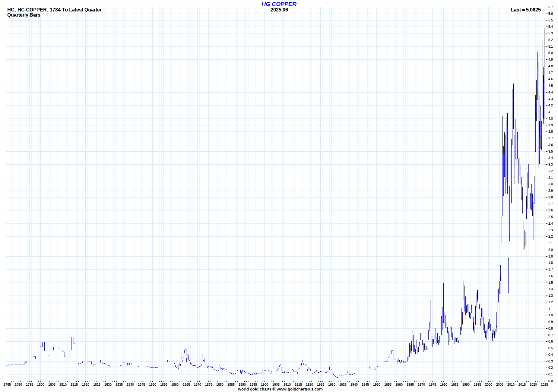This screenshot has height=392, width=558.
Task: Click the 1785 x-axis label
Action: tap(7, 384)
